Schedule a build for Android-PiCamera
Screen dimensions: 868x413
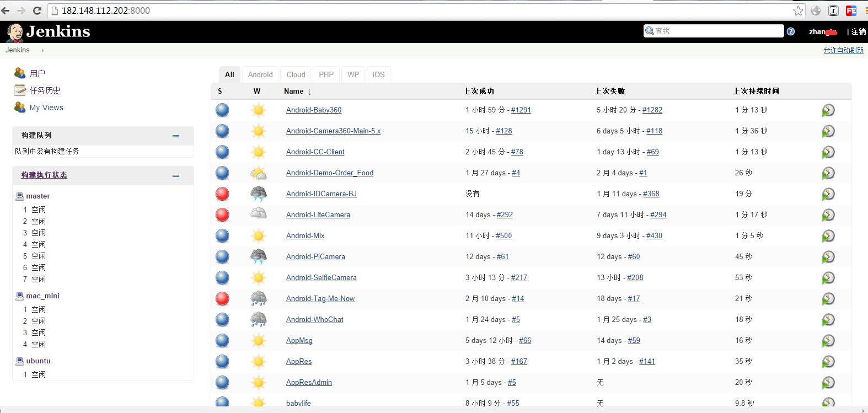[x=828, y=257]
